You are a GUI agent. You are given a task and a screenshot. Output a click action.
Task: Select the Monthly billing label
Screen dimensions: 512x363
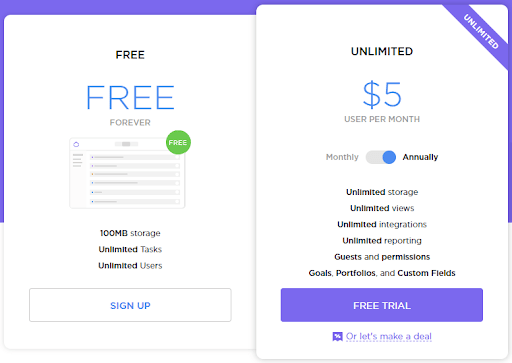(x=342, y=157)
